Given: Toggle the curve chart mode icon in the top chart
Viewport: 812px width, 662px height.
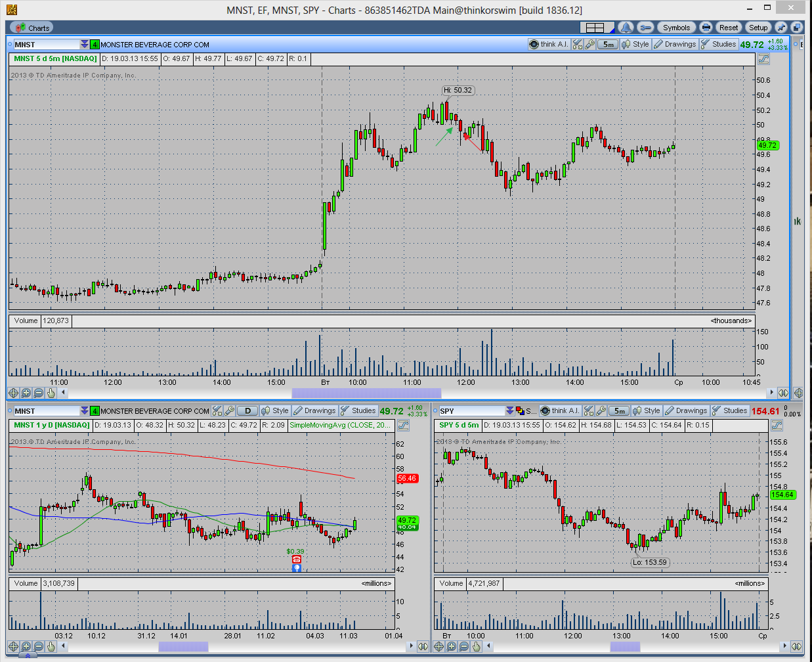Looking at the screenshot, I should point(763,58).
